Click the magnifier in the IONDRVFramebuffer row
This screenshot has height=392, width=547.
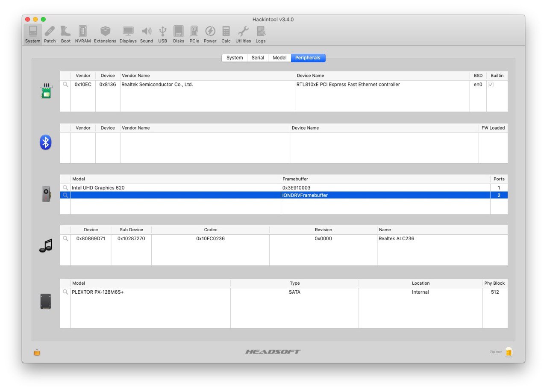pyautogui.click(x=65, y=195)
